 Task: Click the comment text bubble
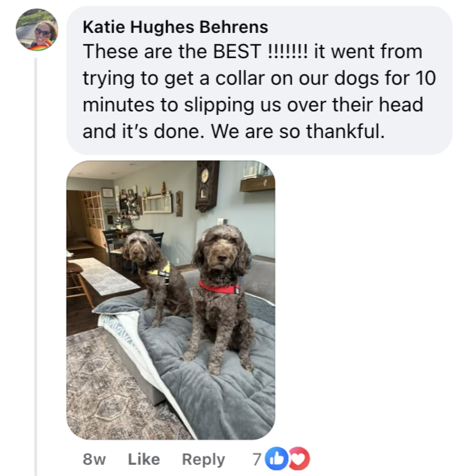(x=259, y=80)
